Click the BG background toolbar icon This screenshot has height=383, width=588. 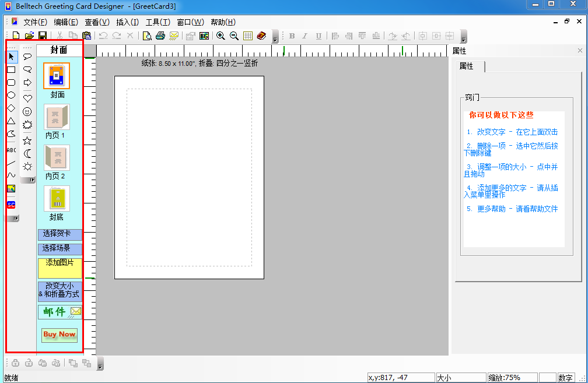point(204,36)
